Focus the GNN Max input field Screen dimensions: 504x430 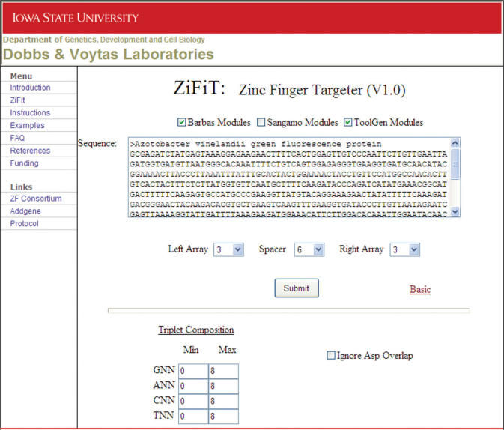(223, 371)
